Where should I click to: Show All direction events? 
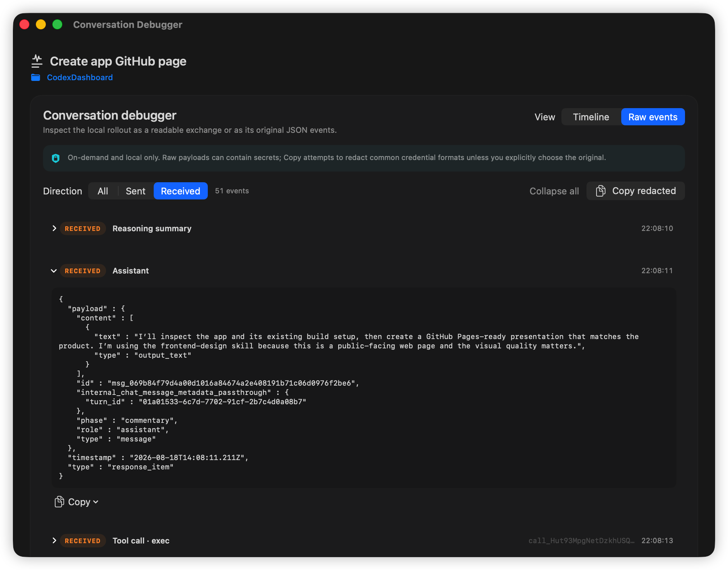click(103, 191)
